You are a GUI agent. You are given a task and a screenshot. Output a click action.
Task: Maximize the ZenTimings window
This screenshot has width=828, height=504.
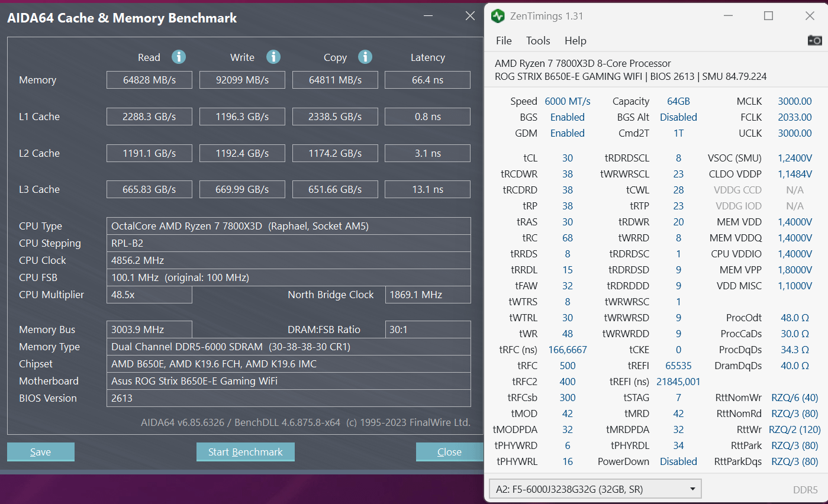coord(768,16)
